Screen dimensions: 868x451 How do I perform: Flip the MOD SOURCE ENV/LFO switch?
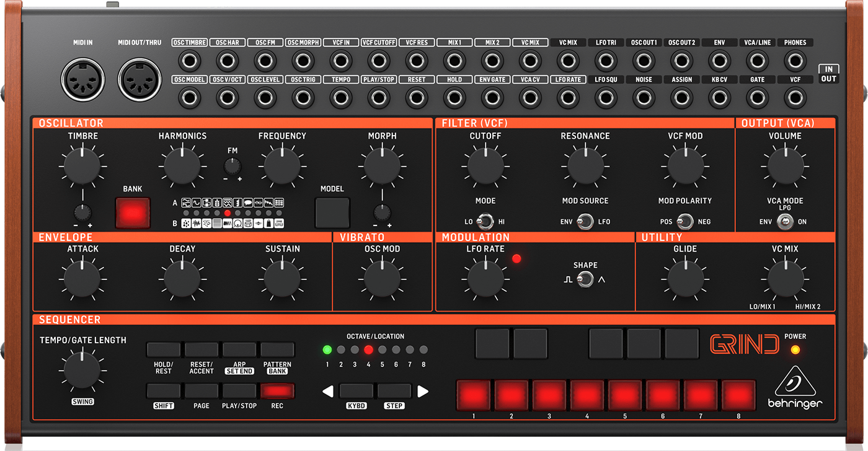pyautogui.click(x=585, y=222)
